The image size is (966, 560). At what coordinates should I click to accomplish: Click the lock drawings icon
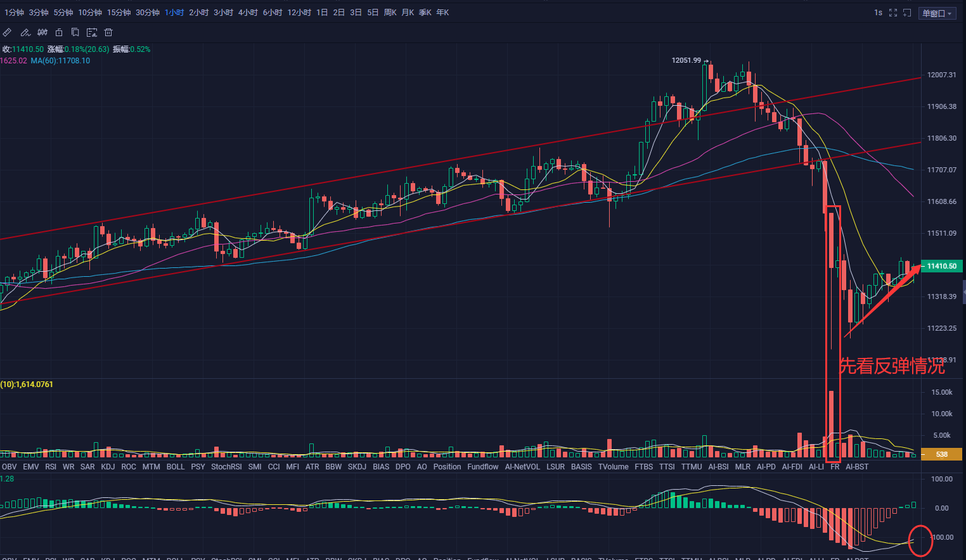(x=59, y=32)
